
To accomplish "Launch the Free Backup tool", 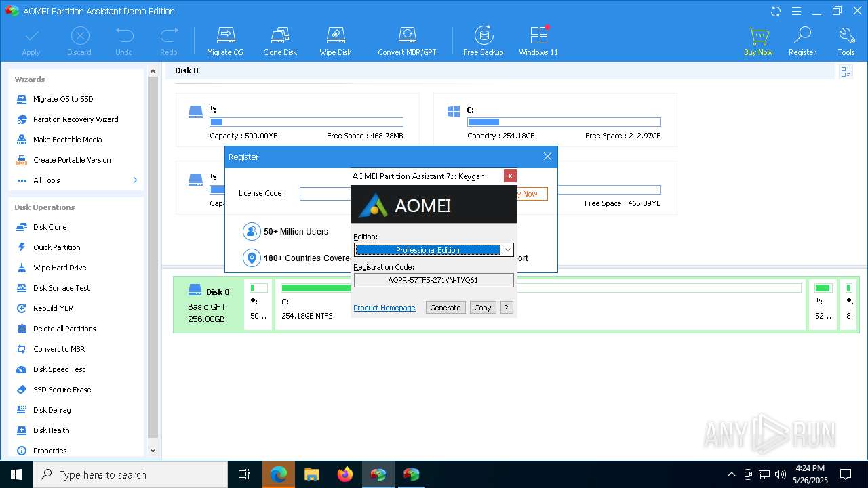I will pos(483,41).
